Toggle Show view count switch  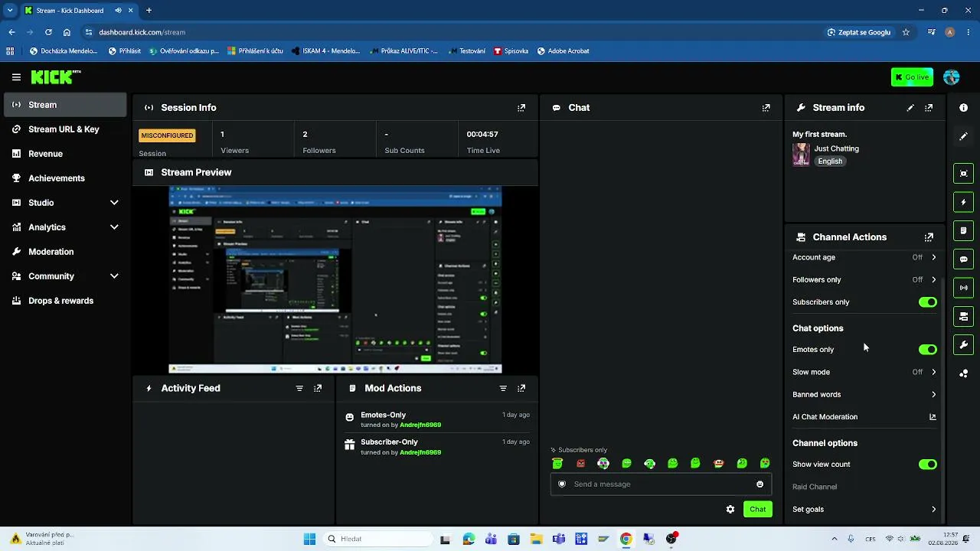point(928,465)
